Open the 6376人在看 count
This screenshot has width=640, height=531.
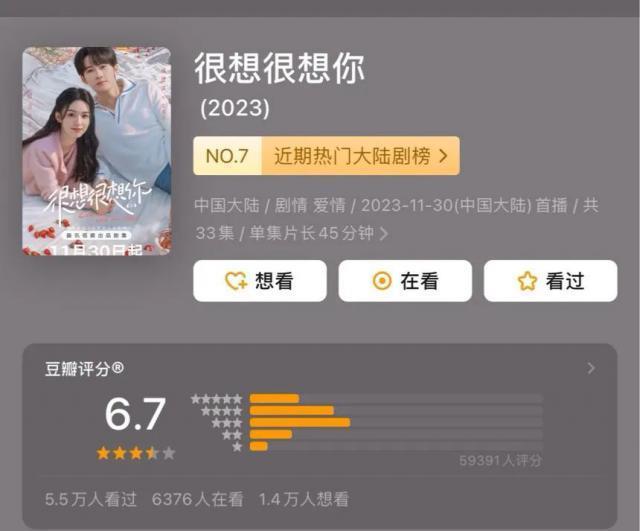[x=198, y=500]
